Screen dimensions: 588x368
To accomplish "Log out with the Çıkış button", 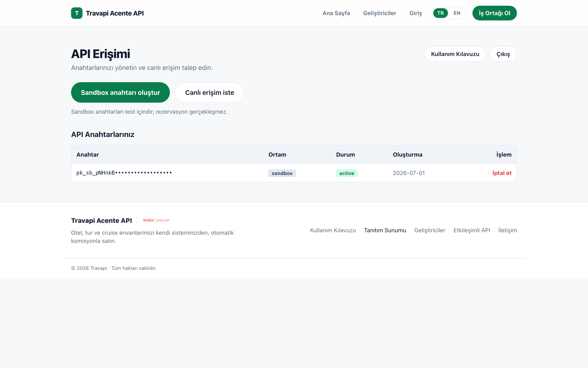I will point(503,54).
